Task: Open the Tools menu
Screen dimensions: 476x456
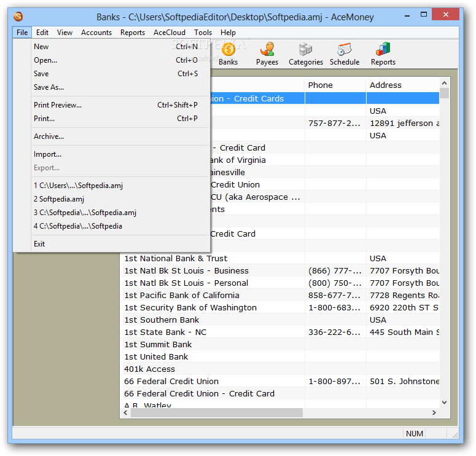Action: [203, 32]
